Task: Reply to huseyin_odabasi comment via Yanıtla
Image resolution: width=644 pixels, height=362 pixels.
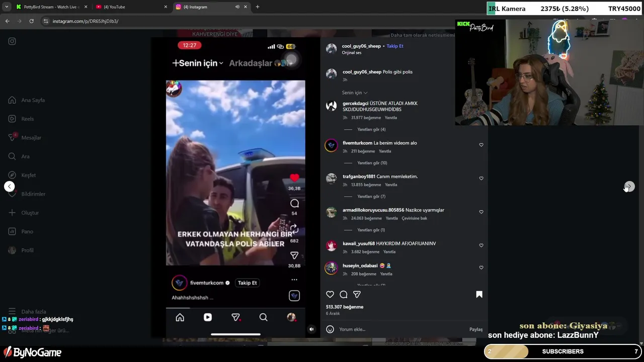Action: (386, 274)
